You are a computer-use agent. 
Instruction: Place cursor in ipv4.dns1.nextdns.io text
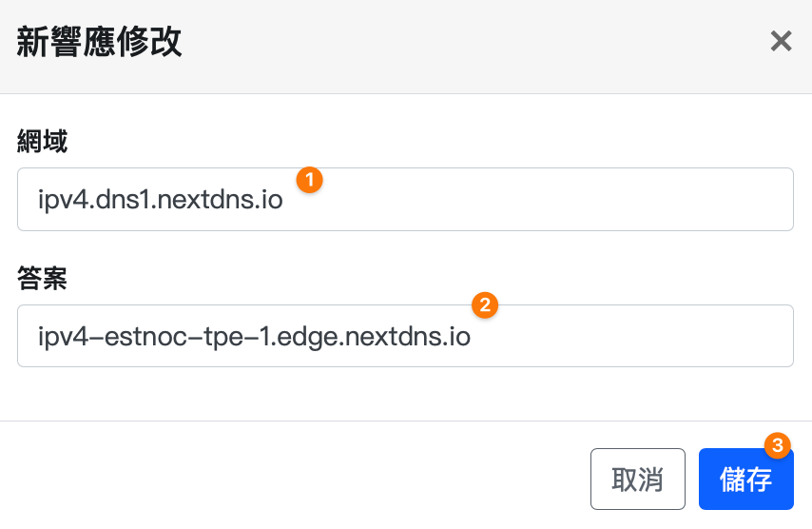click(x=161, y=200)
